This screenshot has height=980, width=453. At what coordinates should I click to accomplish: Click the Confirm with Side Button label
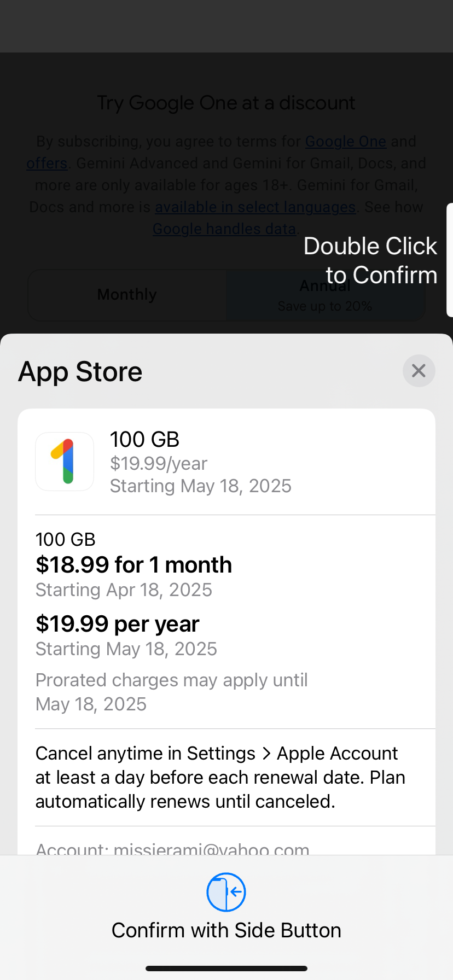click(226, 930)
